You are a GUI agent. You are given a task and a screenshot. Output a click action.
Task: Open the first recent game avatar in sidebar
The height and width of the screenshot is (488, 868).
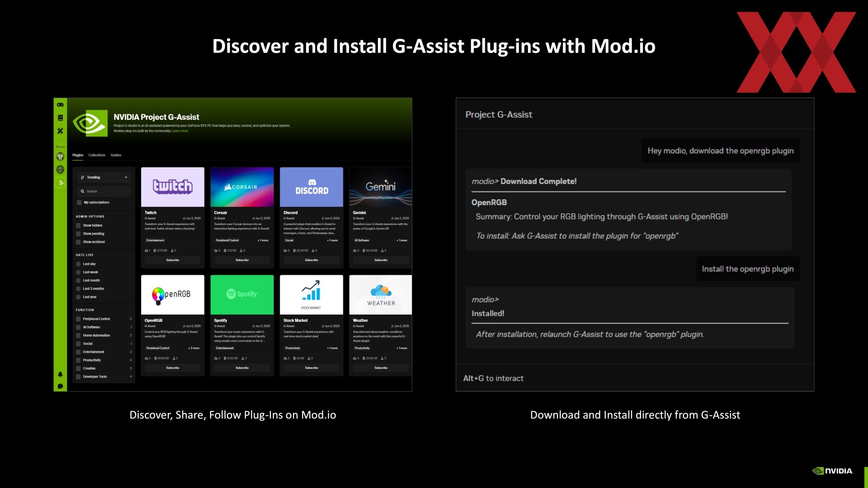(x=60, y=157)
